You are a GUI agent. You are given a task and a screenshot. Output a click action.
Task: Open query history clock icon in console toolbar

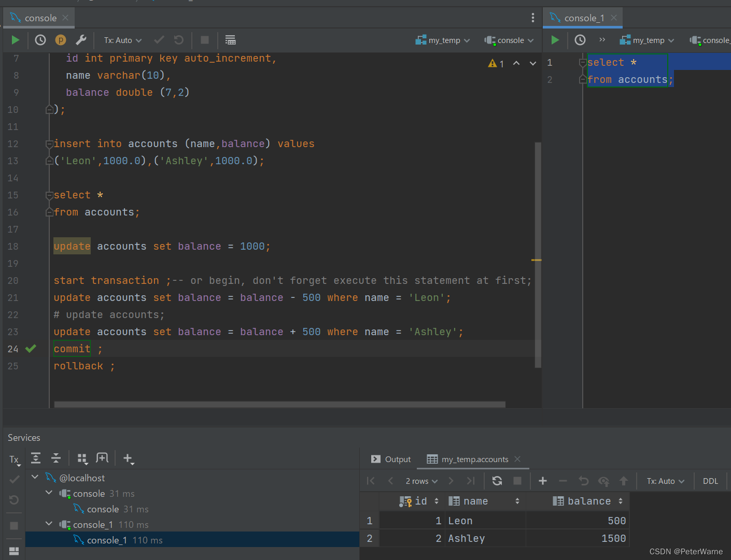pos(40,40)
